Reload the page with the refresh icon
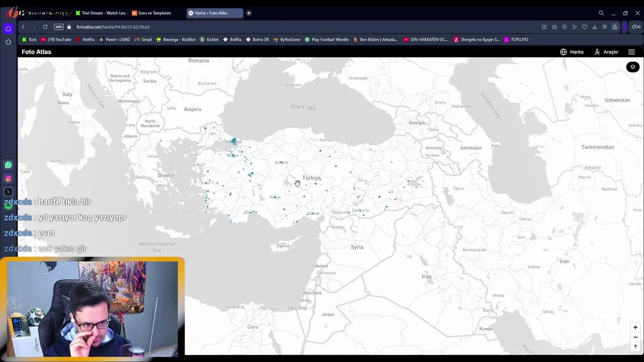This screenshot has height=362, width=644. pos(45,27)
